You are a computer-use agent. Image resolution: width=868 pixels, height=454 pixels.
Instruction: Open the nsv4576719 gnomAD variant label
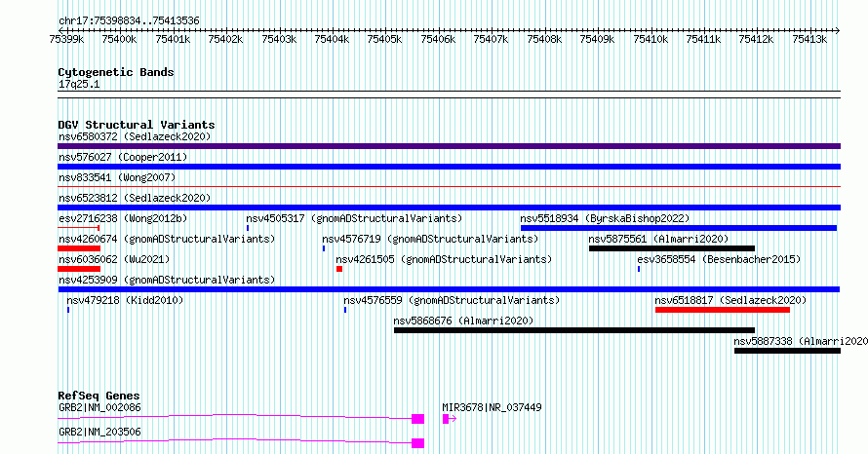(430, 239)
